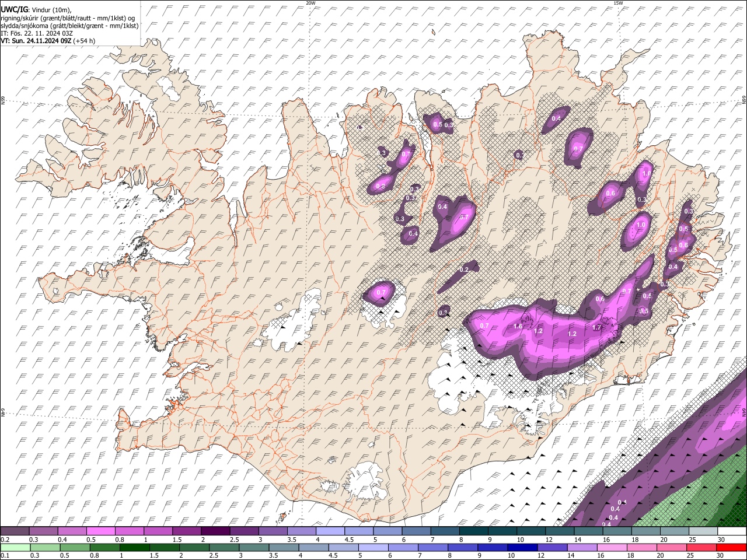
Task: Click the 15W longitude label
Action: pos(618,2)
